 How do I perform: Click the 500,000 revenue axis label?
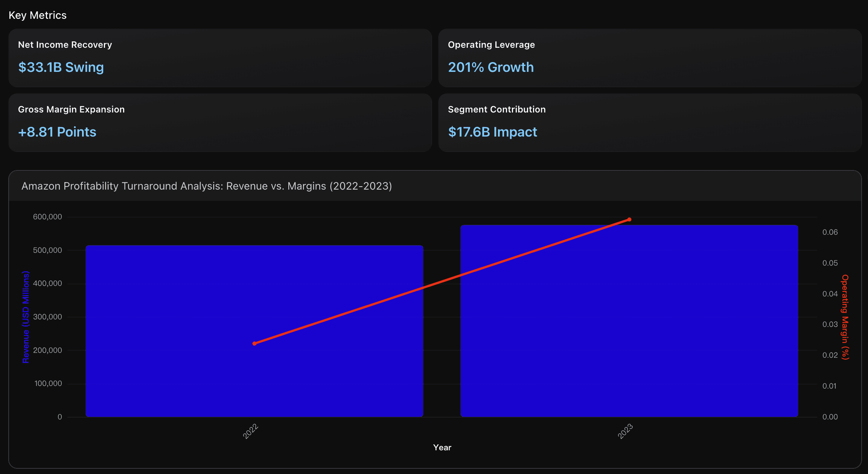point(47,251)
